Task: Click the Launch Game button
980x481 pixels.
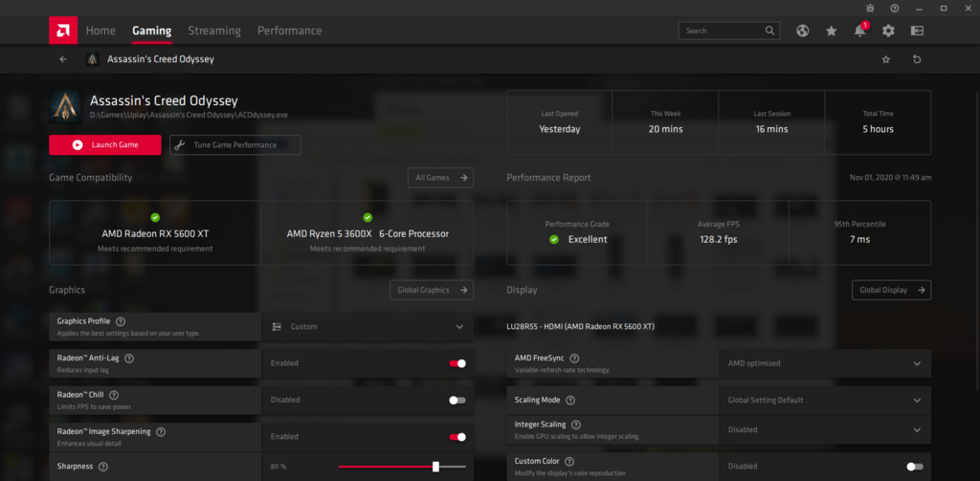Action: tap(106, 144)
